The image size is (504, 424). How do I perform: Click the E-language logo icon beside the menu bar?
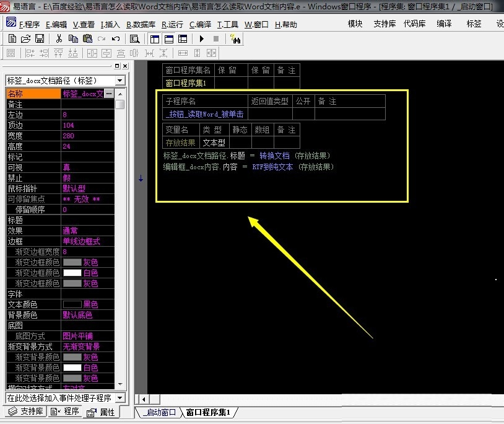(x=11, y=22)
